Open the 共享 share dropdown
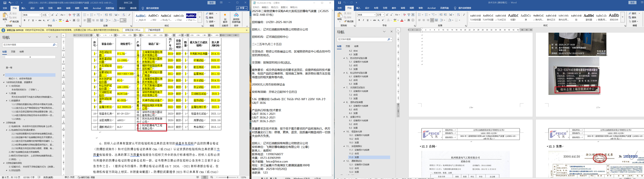Viewport: 644px width, 179px height. (x=241, y=8)
